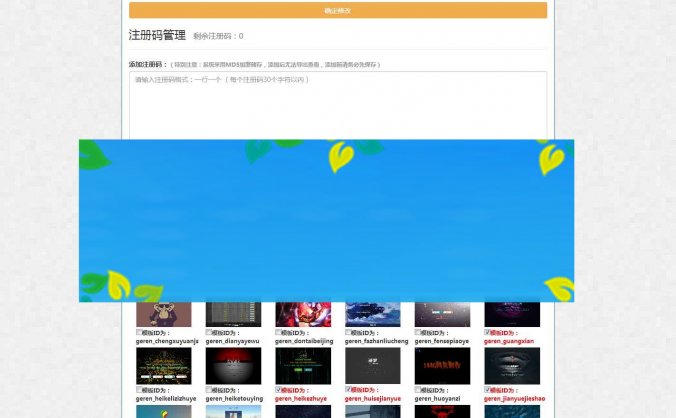676x418 pixels.
Task: Uncheck the geren_guangxian template checkbox
Action: click(x=488, y=332)
